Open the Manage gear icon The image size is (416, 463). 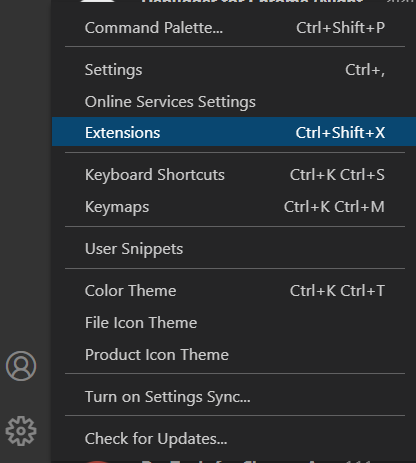[x=21, y=431]
